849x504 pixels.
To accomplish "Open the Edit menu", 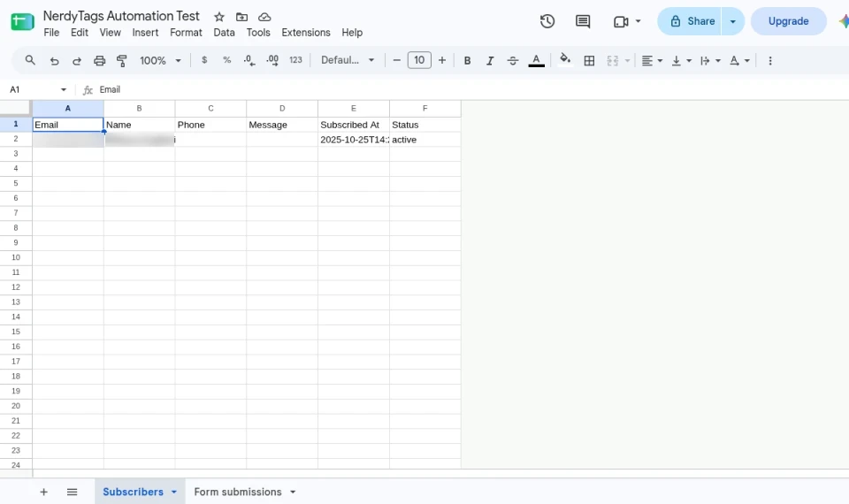I will click(x=79, y=33).
